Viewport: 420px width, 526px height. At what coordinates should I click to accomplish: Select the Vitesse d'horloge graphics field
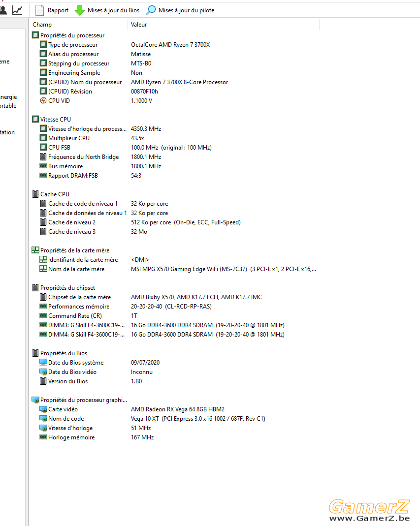click(70, 428)
